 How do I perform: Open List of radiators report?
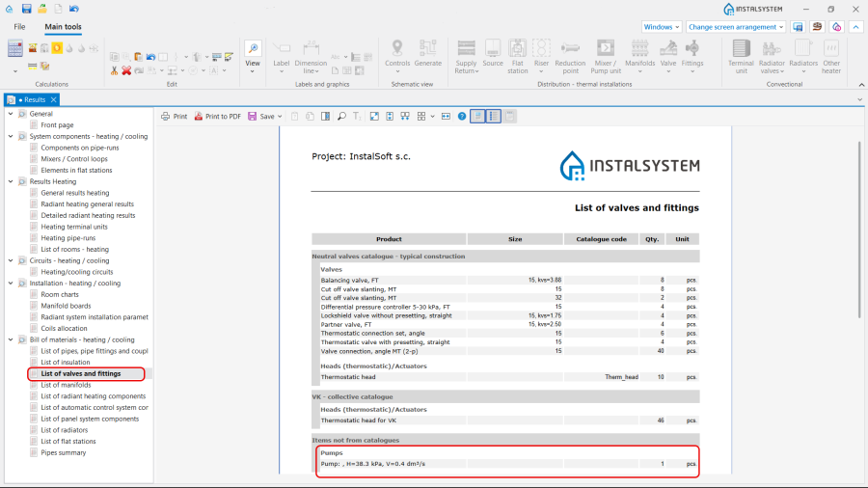click(65, 430)
